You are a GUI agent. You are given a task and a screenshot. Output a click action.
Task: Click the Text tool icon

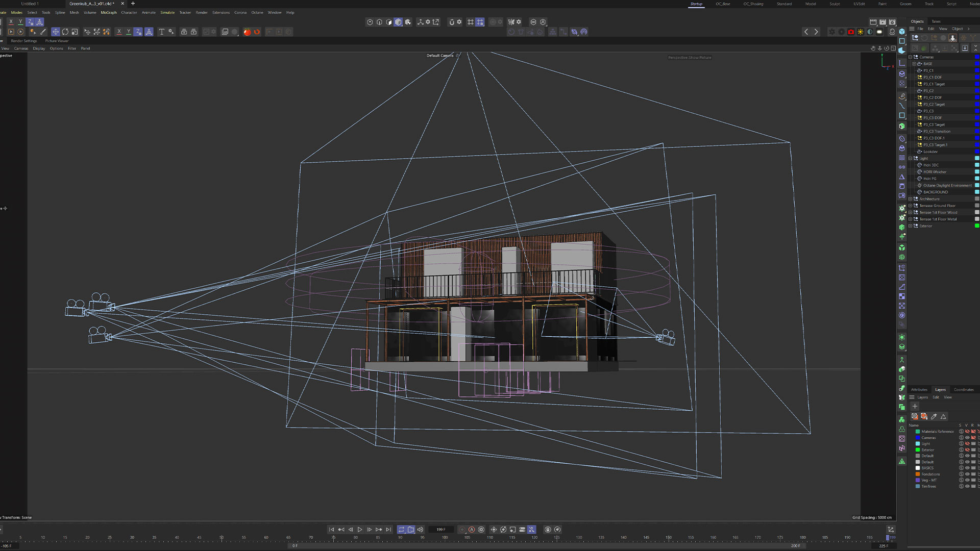162,32
